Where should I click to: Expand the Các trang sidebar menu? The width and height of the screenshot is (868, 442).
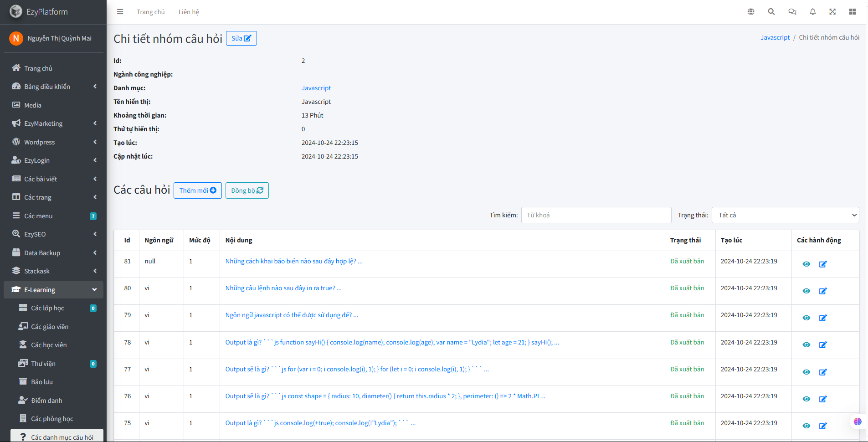coord(53,197)
